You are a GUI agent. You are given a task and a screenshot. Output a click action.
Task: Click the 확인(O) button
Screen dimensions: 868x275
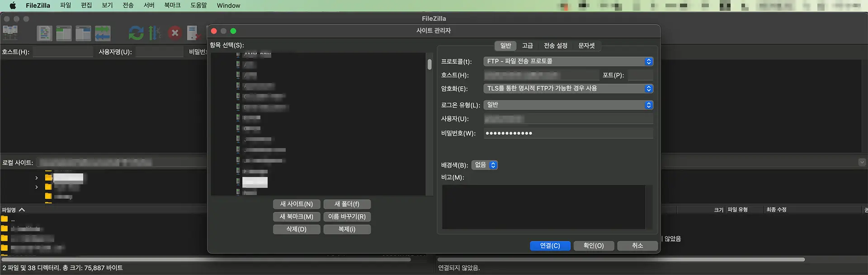pyautogui.click(x=594, y=246)
